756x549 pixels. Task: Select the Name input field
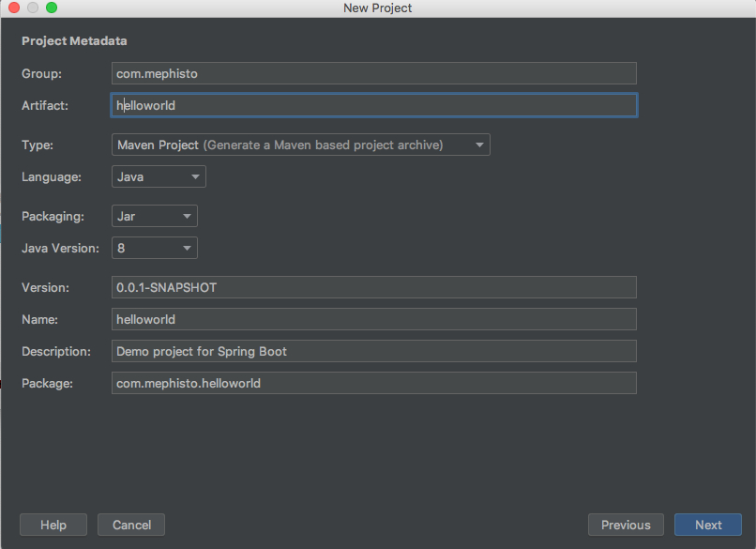[x=373, y=319]
